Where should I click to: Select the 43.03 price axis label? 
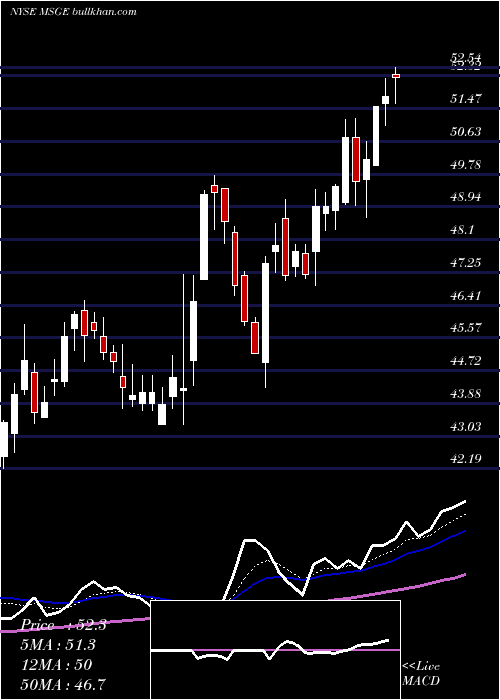click(x=466, y=427)
